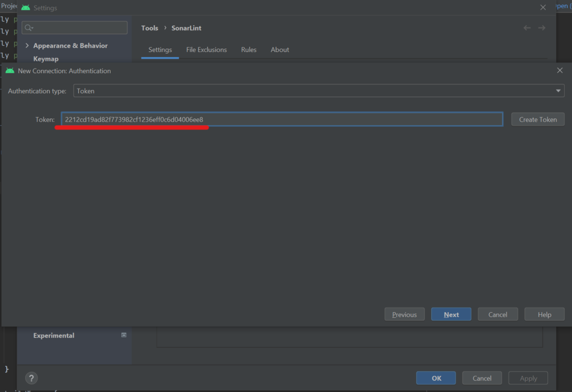Screen dimensions: 572x392
Task: Click Cancel in the Settings window
Action: pyautogui.click(x=482, y=378)
